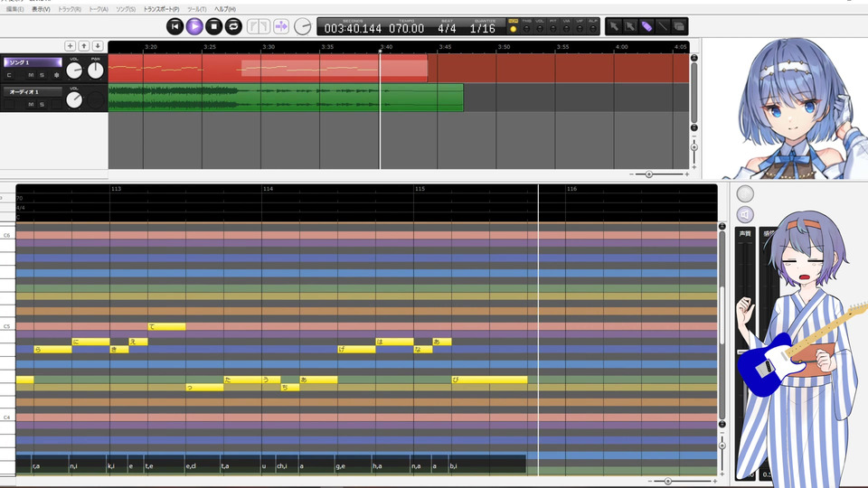Open the トーク(A) menu
868x488 pixels.
coord(99,9)
